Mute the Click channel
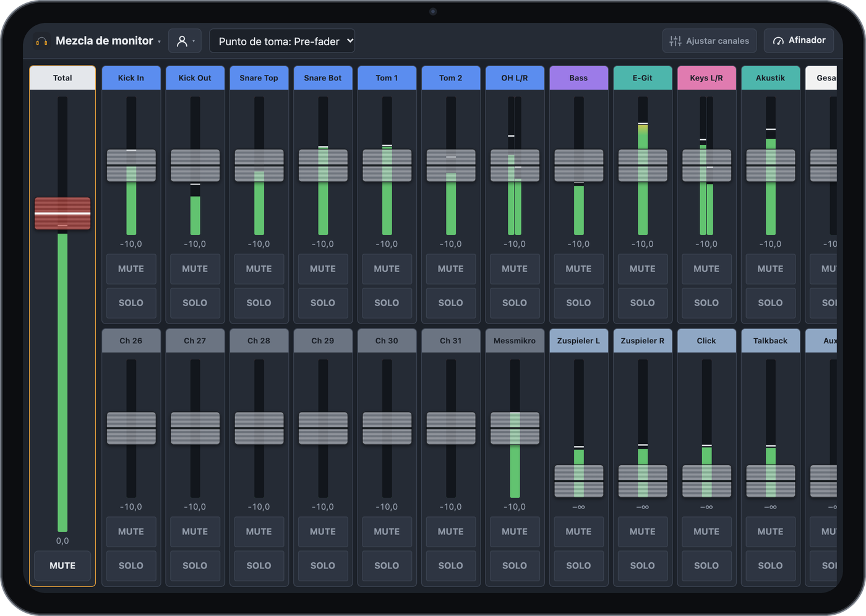Image resolution: width=866 pixels, height=616 pixels. (x=706, y=531)
